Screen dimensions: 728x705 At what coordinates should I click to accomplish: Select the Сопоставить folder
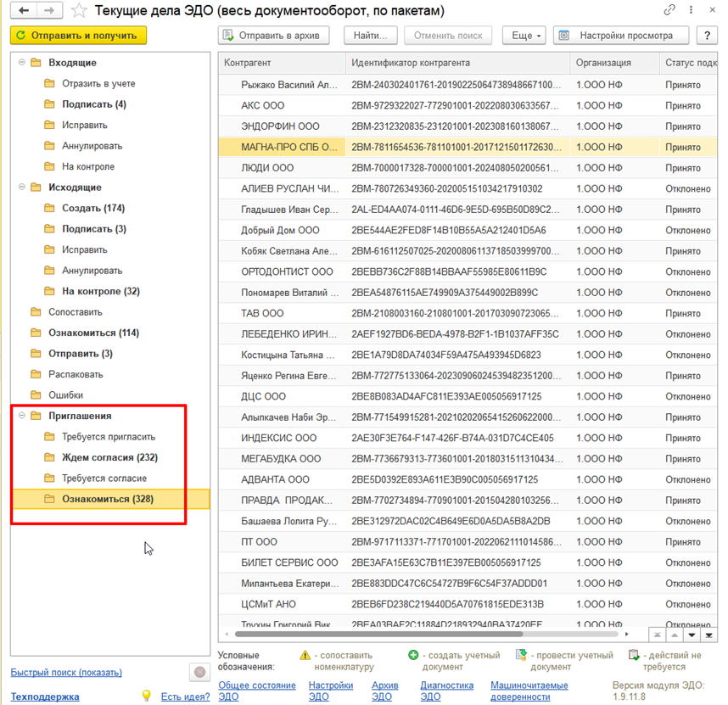[x=76, y=312]
